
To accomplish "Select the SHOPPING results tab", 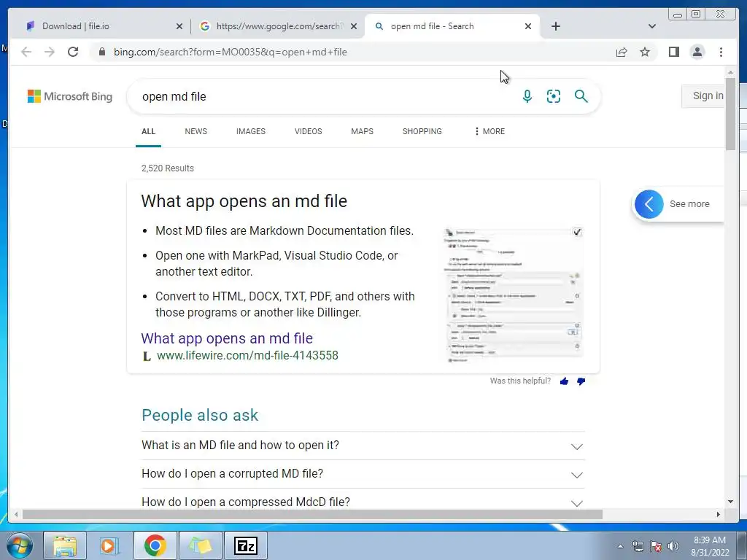I will click(422, 131).
